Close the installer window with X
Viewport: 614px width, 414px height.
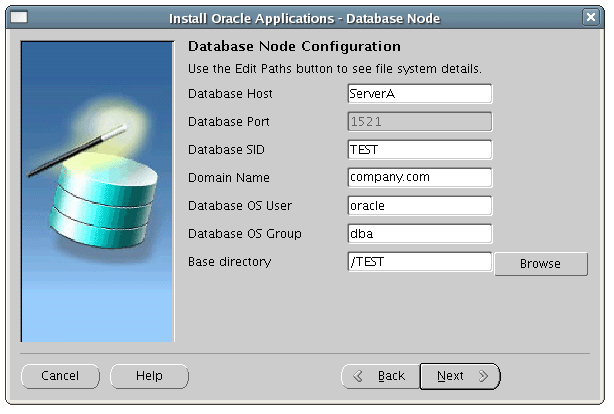tap(591, 18)
